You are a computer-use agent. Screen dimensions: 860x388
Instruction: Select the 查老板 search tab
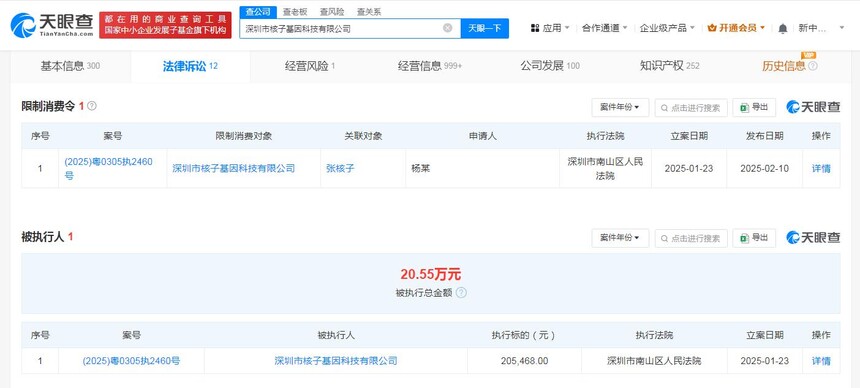(295, 12)
